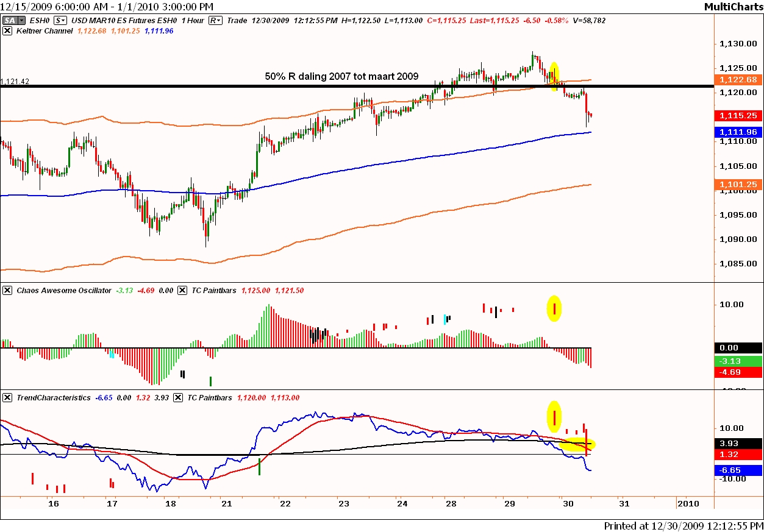
Task: Toggle the Keltner Channel study checkbox
Action: point(7,30)
